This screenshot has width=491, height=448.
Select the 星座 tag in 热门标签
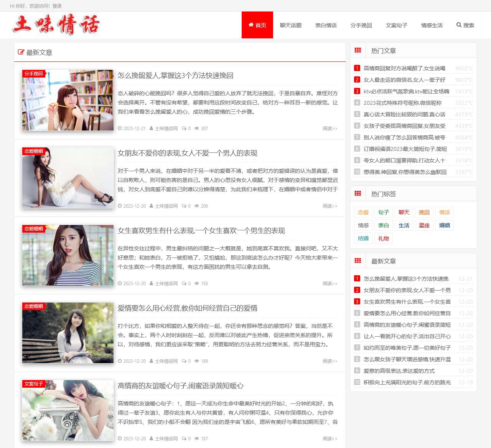(x=424, y=225)
